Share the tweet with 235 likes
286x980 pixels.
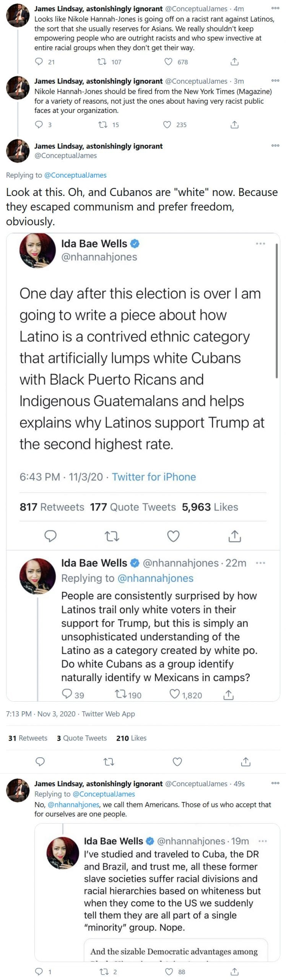234,124
